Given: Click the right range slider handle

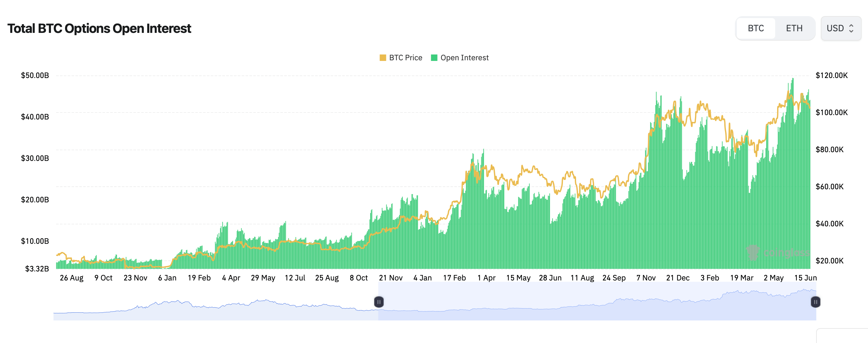Looking at the screenshot, I should (815, 302).
